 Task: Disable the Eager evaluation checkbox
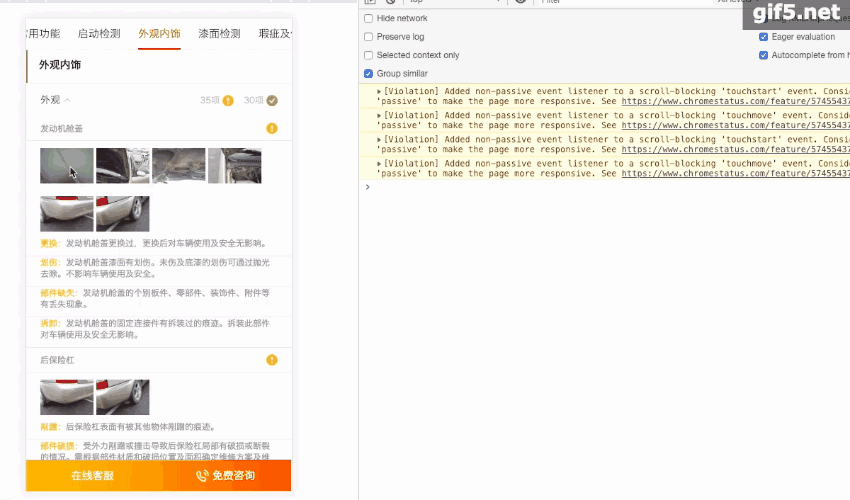763,37
